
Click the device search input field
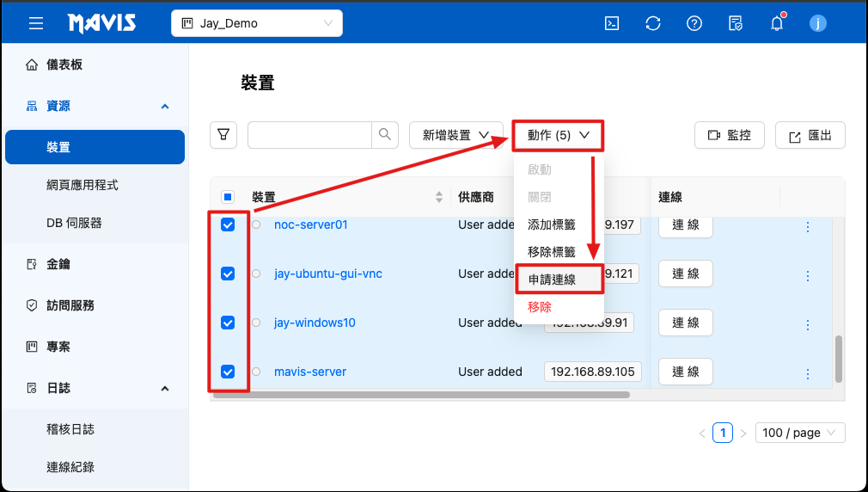point(309,135)
